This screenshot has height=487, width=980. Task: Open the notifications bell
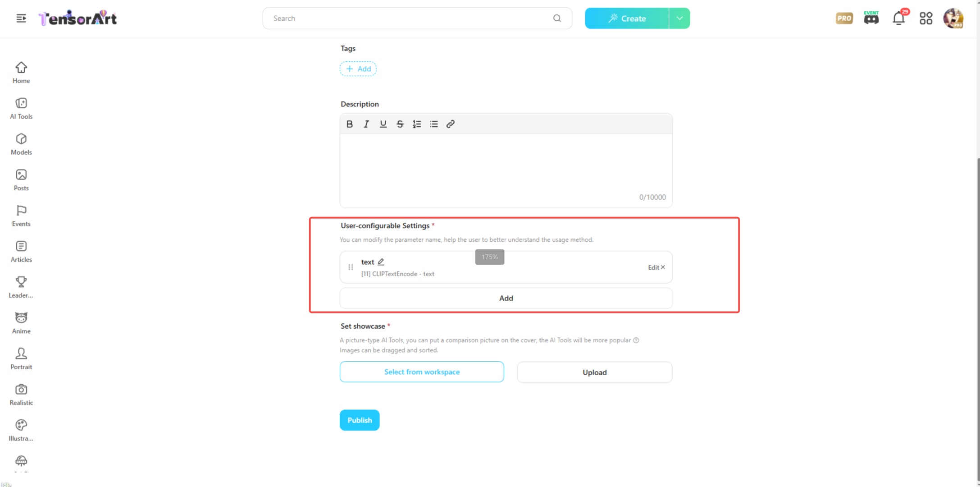click(x=898, y=18)
